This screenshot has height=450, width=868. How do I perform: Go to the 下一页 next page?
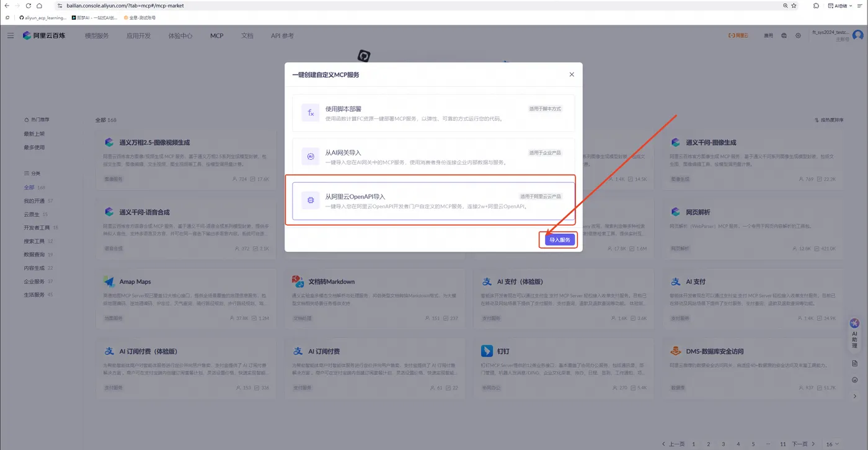pos(803,444)
